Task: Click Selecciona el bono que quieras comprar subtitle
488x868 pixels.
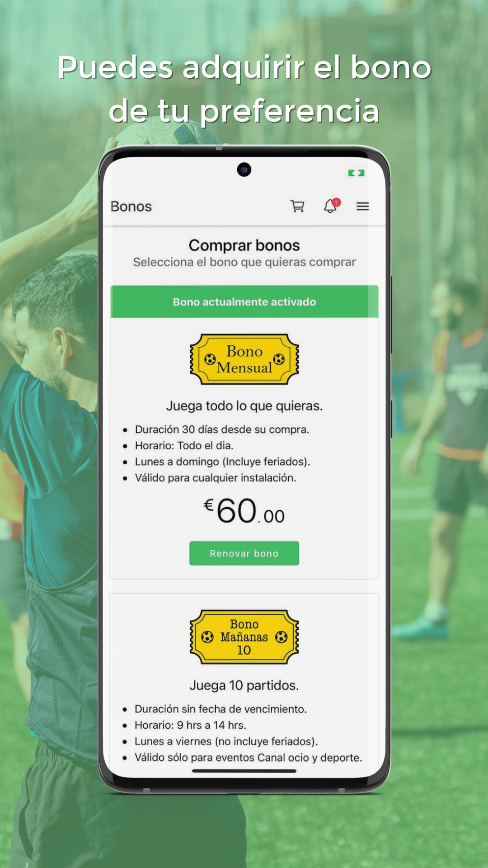Action: click(x=244, y=262)
